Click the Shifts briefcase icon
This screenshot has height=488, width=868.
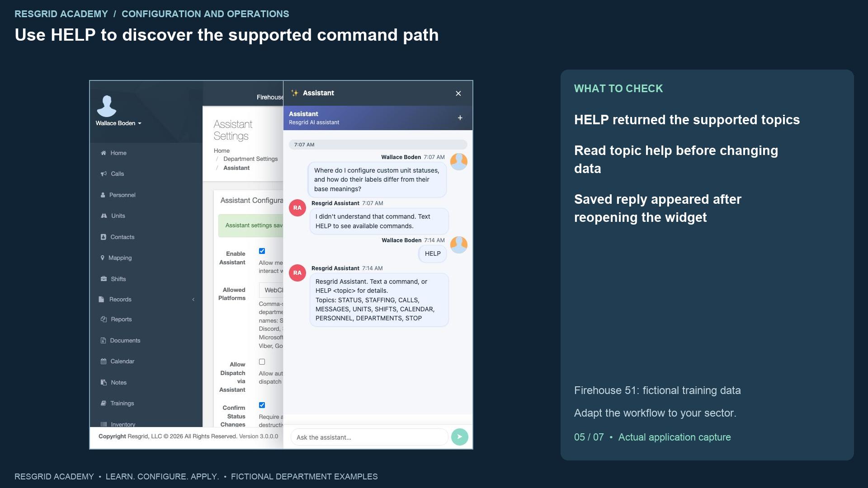point(104,279)
